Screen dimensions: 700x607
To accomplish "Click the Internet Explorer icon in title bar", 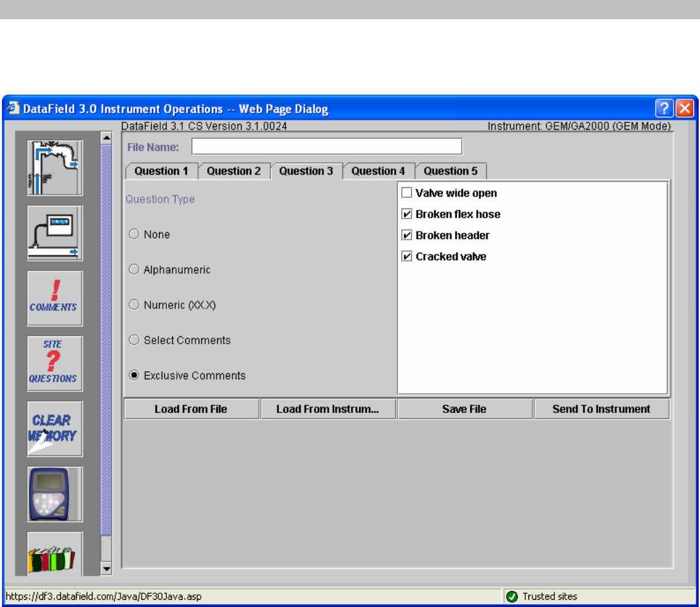I will click(x=13, y=108).
